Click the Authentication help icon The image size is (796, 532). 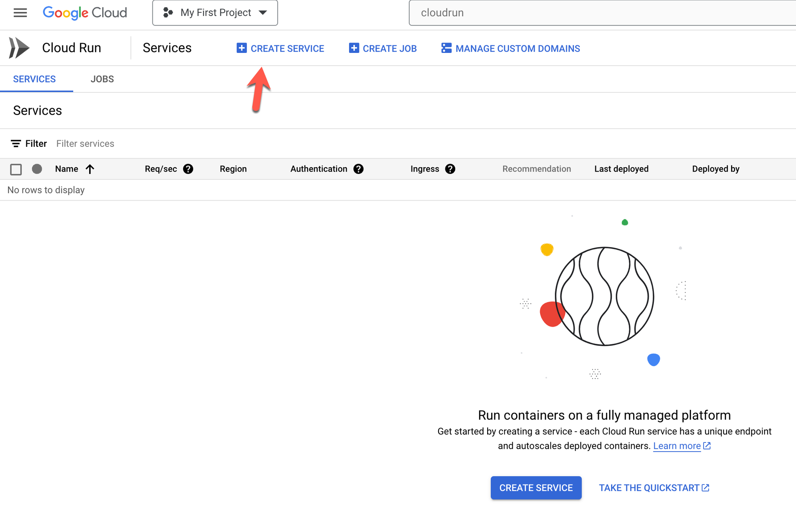[358, 169]
